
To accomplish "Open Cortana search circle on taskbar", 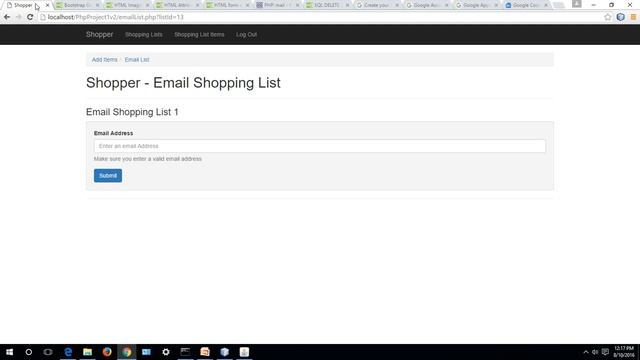I will click(29, 352).
